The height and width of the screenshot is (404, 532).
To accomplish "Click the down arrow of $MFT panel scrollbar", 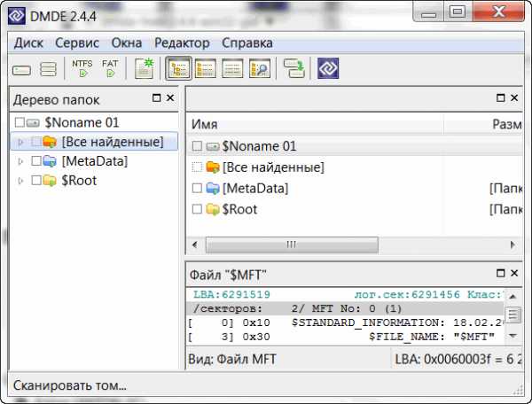I will click(x=512, y=336).
